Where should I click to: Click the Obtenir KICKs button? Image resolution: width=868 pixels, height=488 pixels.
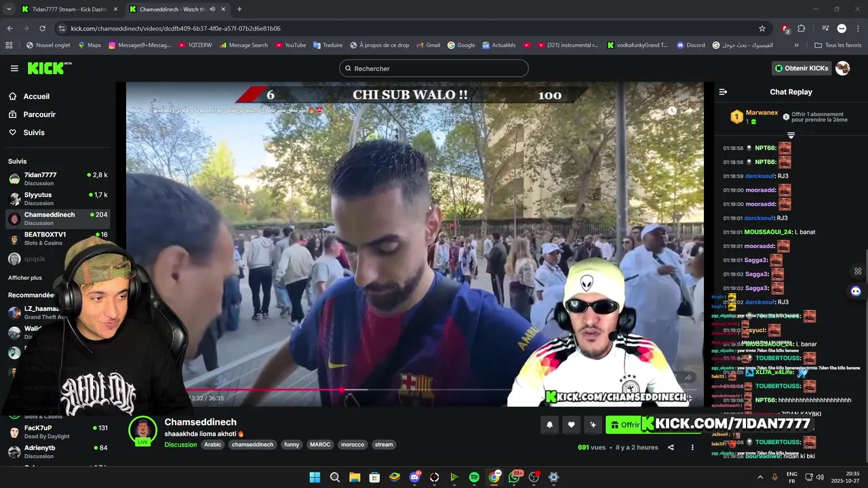(802, 68)
